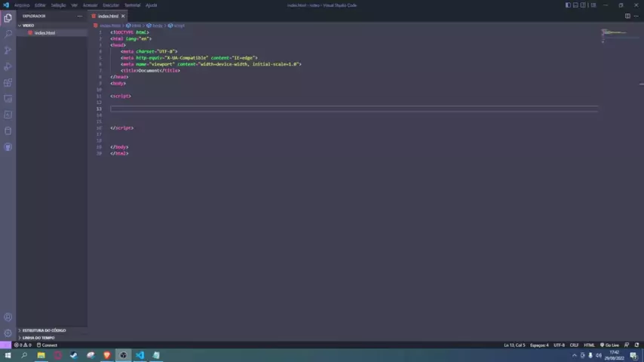Open the GitHub icon in activity bar
The image size is (644, 362).
click(x=8, y=147)
